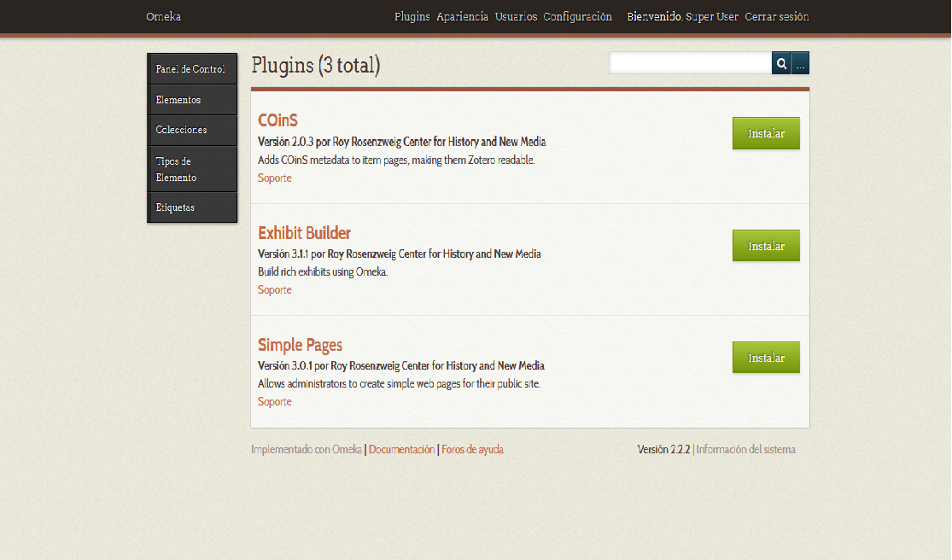Viewport: 952px width, 560px height.
Task: Expand advanced search options ellipsis button
Action: (x=800, y=63)
